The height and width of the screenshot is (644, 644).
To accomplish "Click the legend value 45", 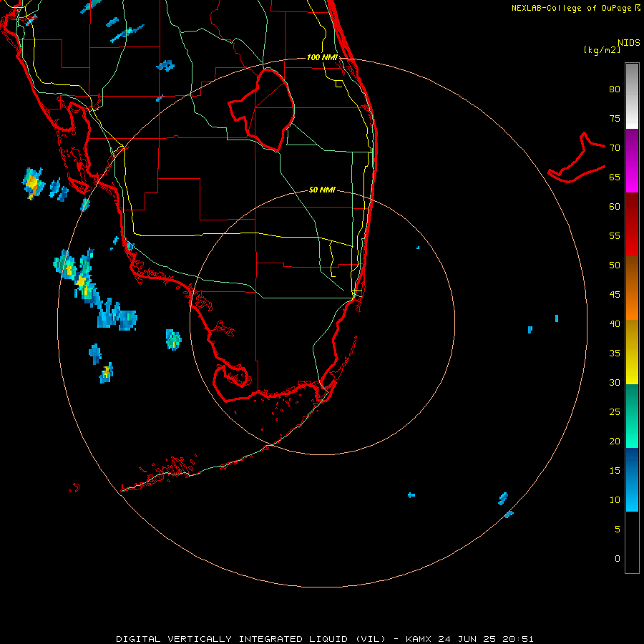I will (615, 295).
